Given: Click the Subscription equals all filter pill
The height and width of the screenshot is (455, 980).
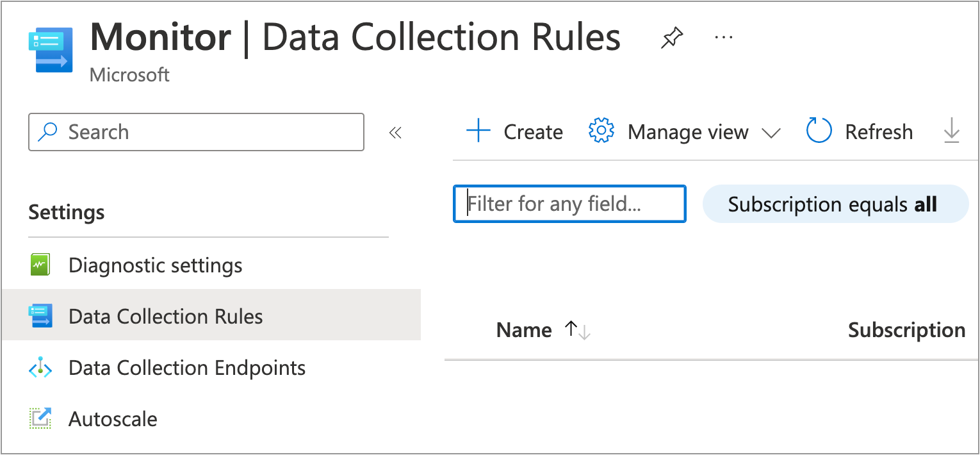Looking at the screenshot, I should click(835, 204).
